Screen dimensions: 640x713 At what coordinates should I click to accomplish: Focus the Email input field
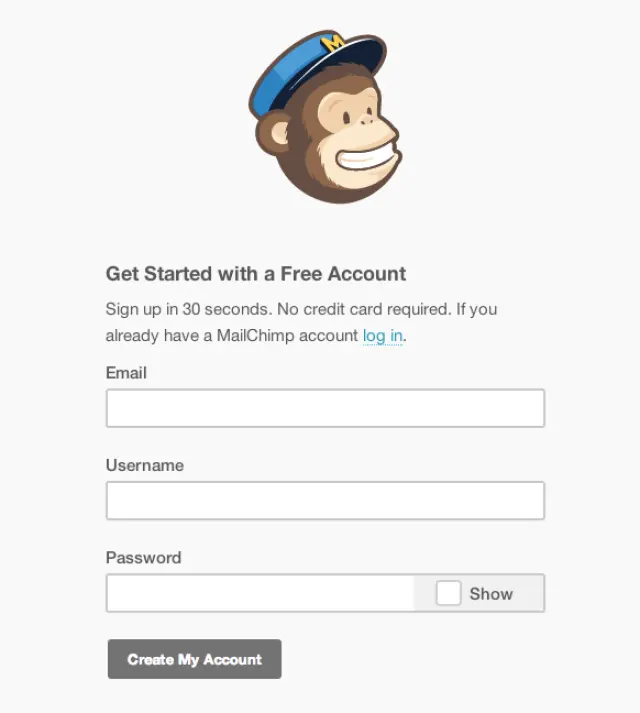(x=325, y=409)
